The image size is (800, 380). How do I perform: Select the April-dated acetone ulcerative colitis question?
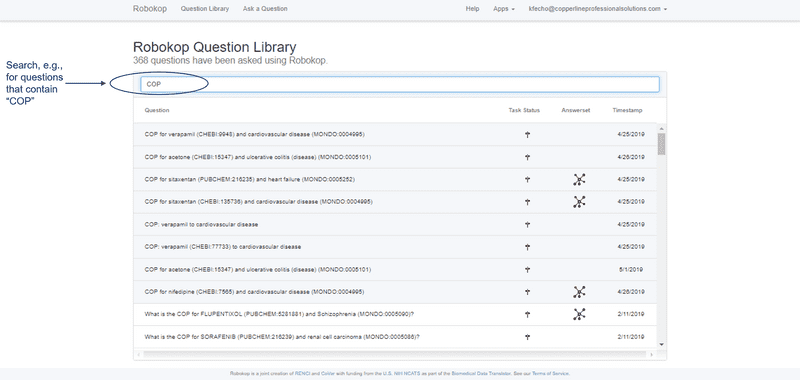258,157
